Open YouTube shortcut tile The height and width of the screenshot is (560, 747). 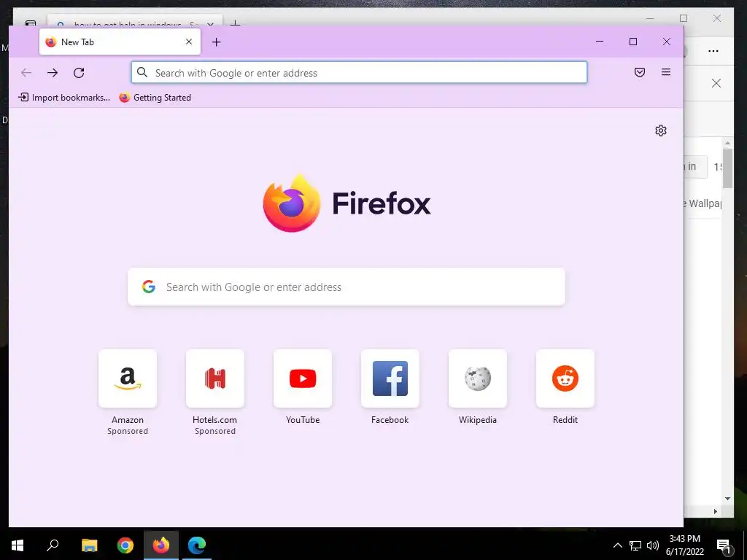303,378
